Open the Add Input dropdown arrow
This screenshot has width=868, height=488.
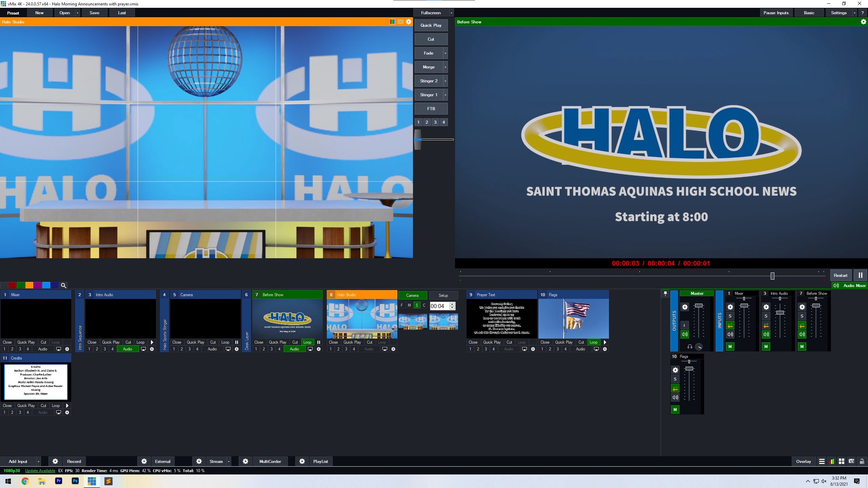point(38,461)
